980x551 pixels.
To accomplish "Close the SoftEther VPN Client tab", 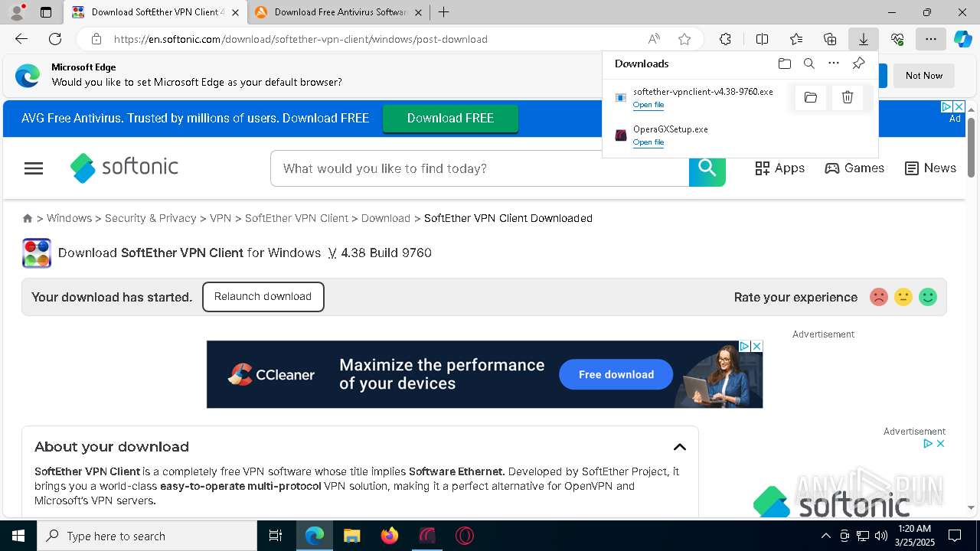I will 236,12.
